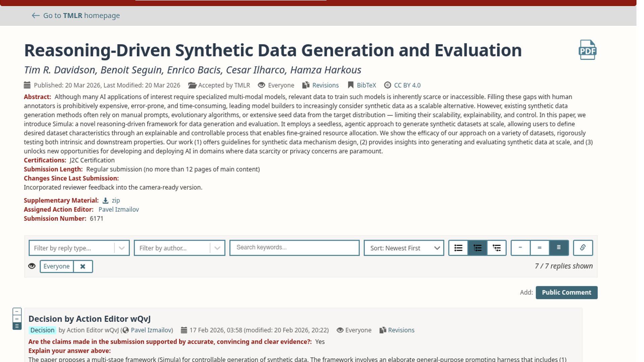Set replies to fully expanded view
644x362 pixels.
click(558, 248)
